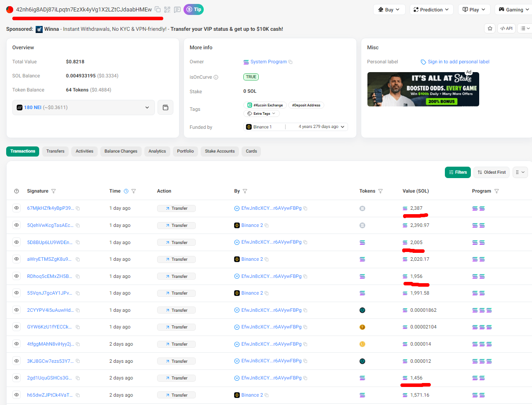Screen dimensions: 532x405
Task: Add account to favorites with star icon
Action: point(490,28)
